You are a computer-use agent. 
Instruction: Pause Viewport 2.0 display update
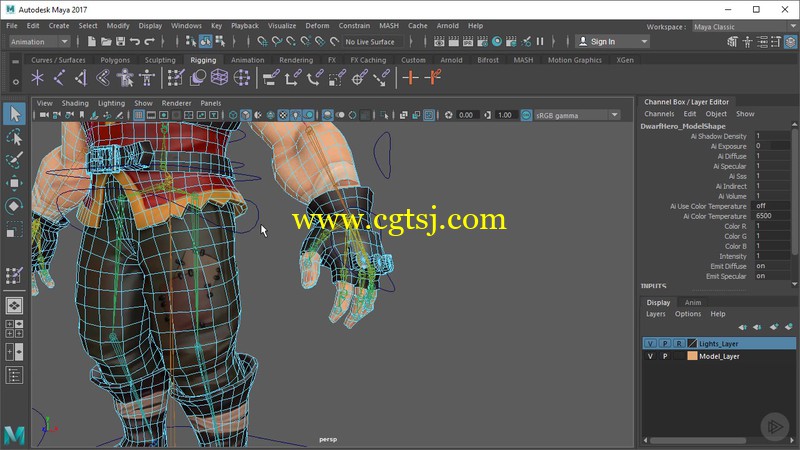[x=540, y=42]
